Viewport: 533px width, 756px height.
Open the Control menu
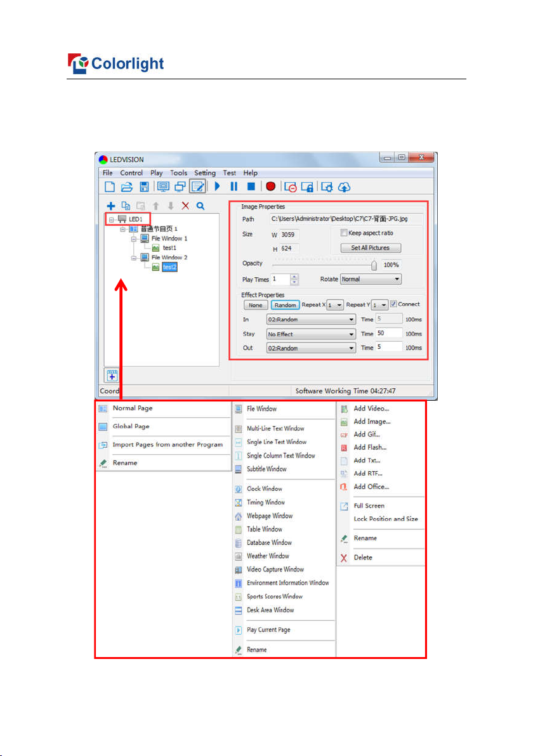click(x=131, y=173)
